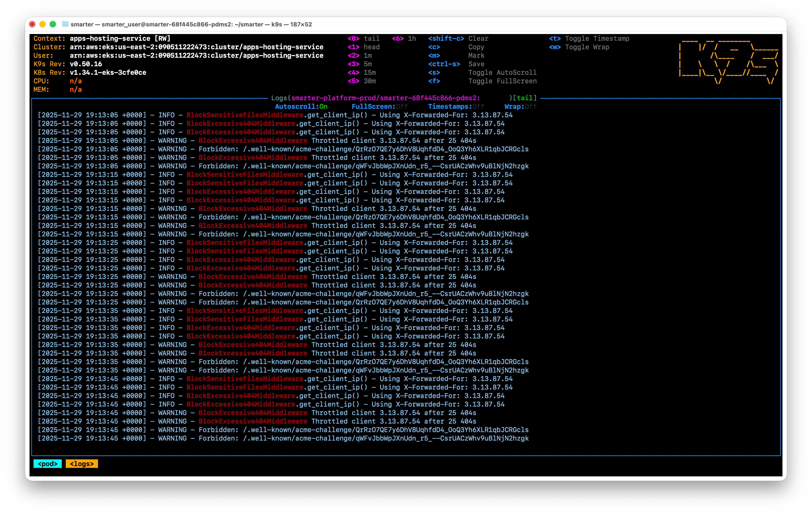Select the <3> 5m time range
The image size is (812, 514).
360,64
